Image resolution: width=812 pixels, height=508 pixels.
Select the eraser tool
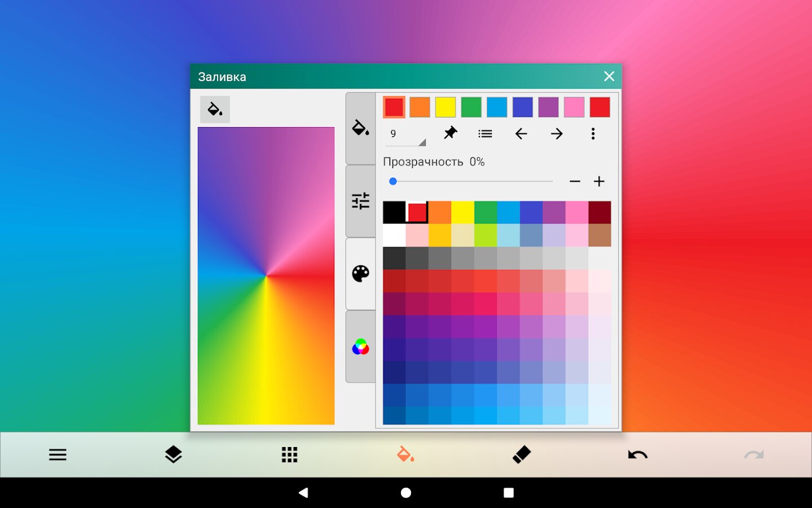click(x=522, y=455)
